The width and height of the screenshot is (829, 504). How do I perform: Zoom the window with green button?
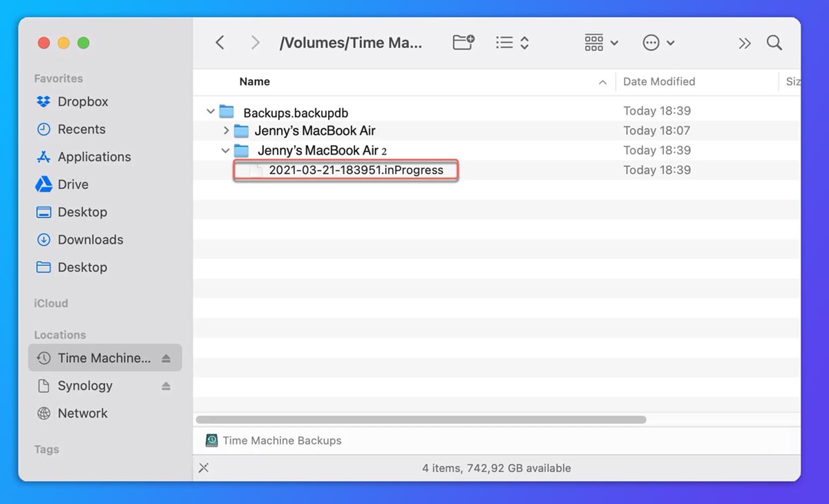click(x=84, y=43)
